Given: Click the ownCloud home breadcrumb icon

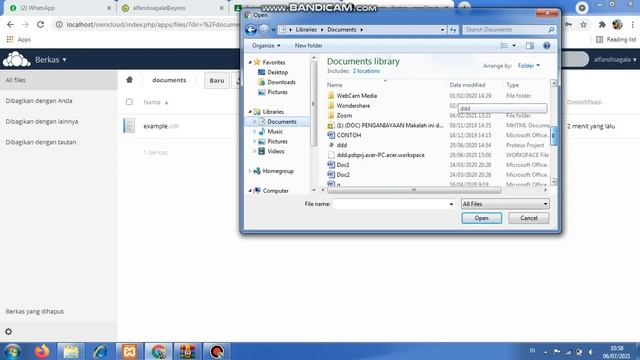Looking at the screenshot, I should click(129, 80).
